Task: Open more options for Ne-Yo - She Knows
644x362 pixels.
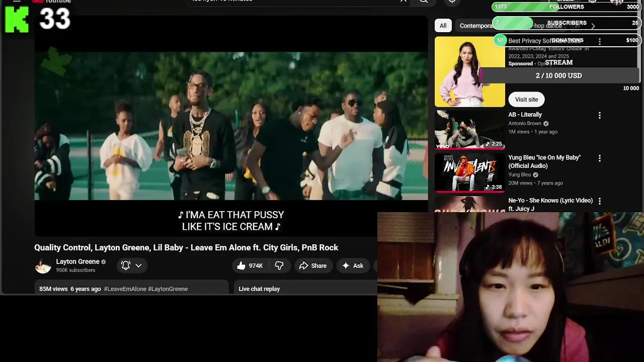Action: [x=599, y=201]
